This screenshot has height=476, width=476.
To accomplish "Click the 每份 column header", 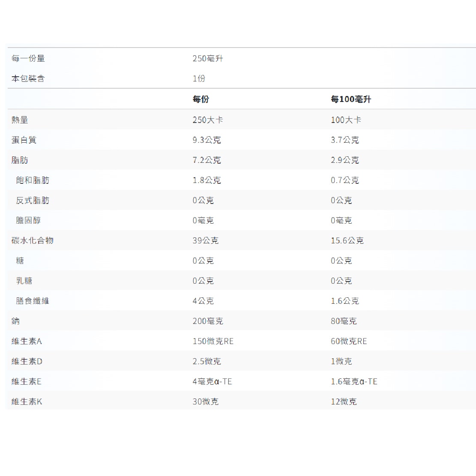I will click(201, 99).
